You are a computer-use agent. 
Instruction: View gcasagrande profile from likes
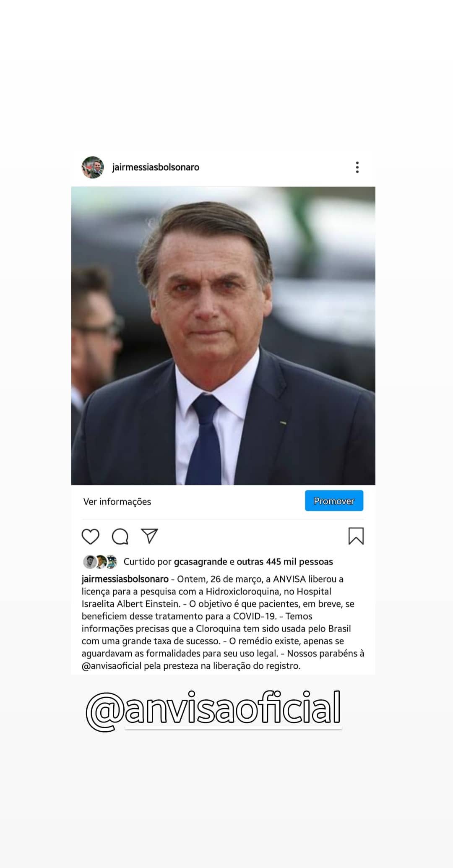click(200, 562)
